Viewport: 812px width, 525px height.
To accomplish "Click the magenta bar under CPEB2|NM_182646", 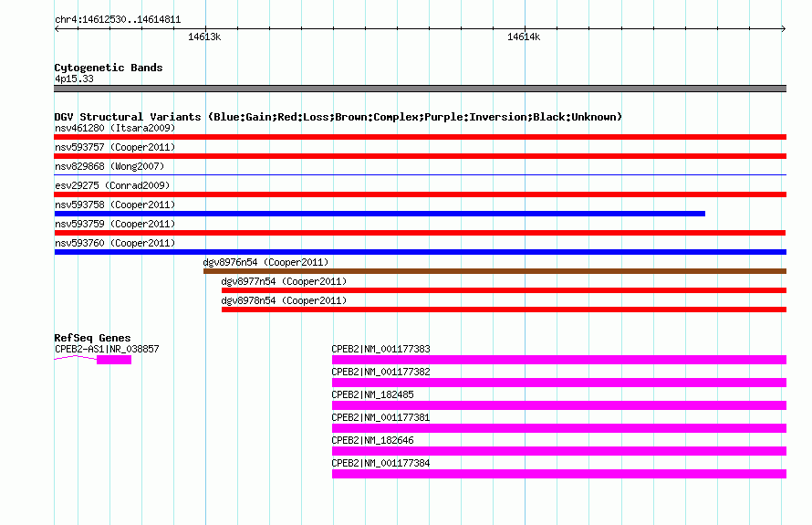I will pos(558,451).
